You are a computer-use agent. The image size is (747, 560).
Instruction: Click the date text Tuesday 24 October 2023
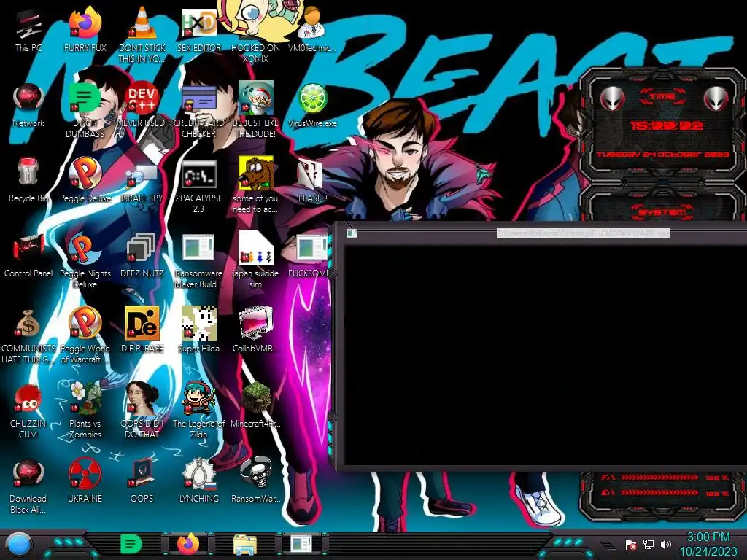662,155
